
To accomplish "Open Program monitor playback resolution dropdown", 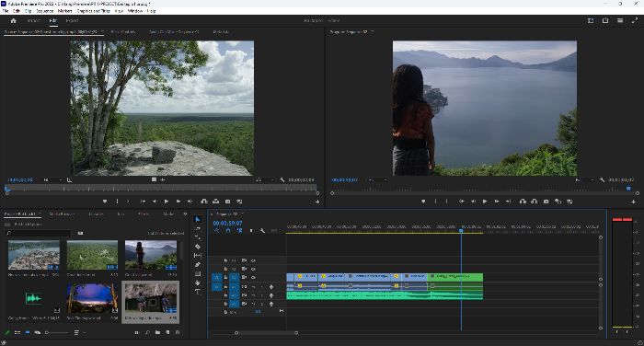I will [x=584, y=180].
